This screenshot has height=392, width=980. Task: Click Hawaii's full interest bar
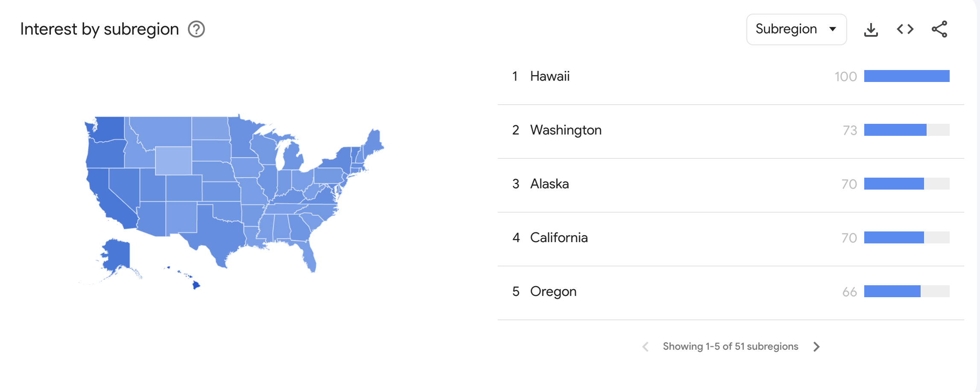point(906,76)
